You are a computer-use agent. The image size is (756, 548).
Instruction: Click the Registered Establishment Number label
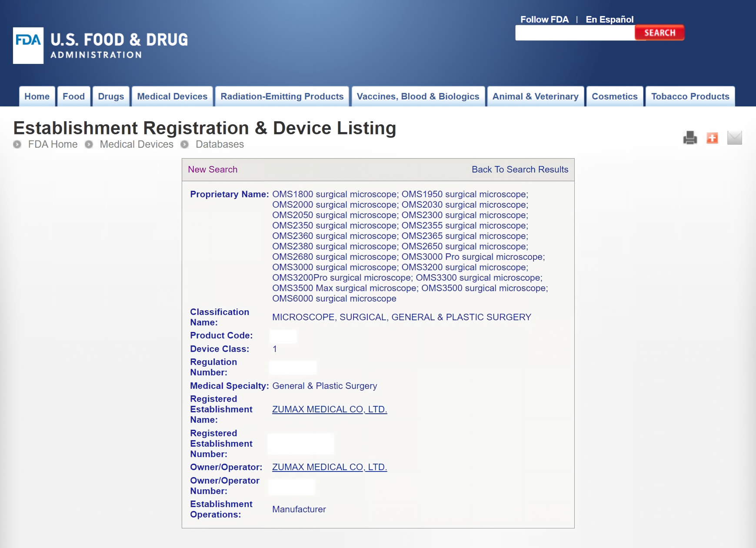pyautogui.click(x=221, y=444)
